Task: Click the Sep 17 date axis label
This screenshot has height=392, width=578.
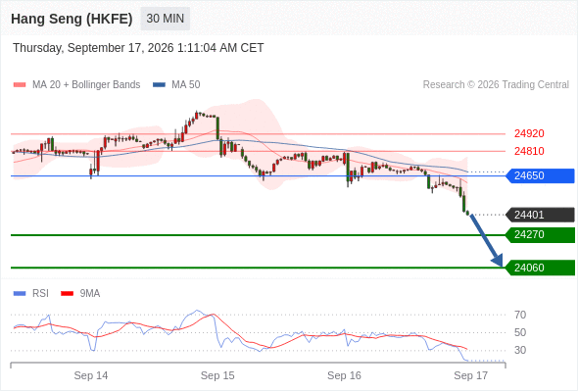Action: 471,375
